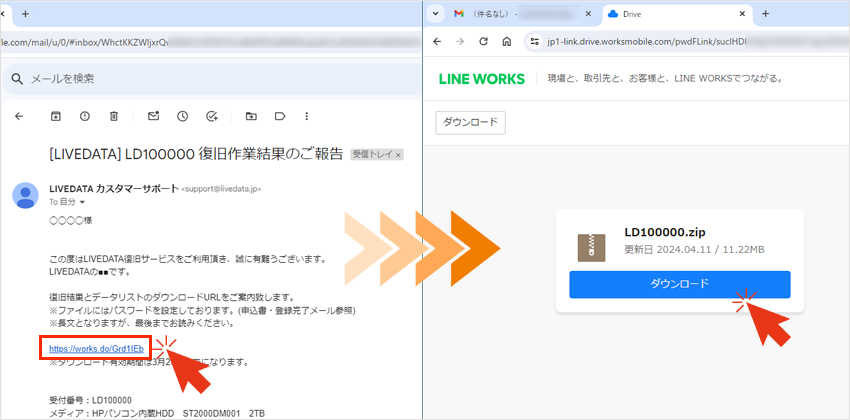The height and width of the screenshot is (420, 850).
Task: Report the email as spam
Action: click(85, 116)
